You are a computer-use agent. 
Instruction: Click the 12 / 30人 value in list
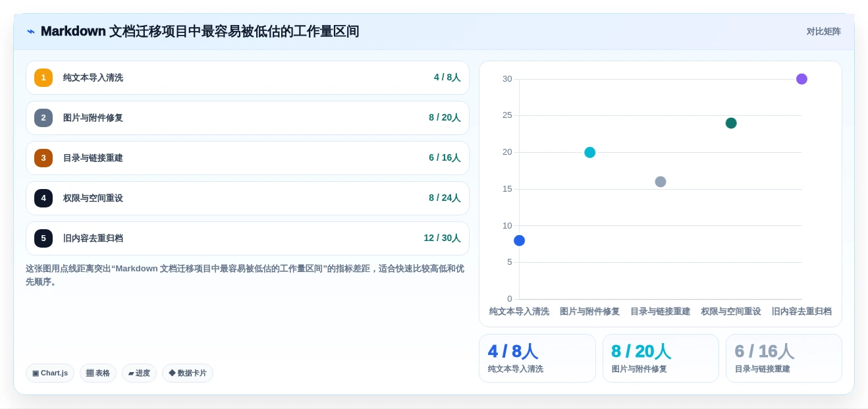pyautogui.click(x=442, y=238)
